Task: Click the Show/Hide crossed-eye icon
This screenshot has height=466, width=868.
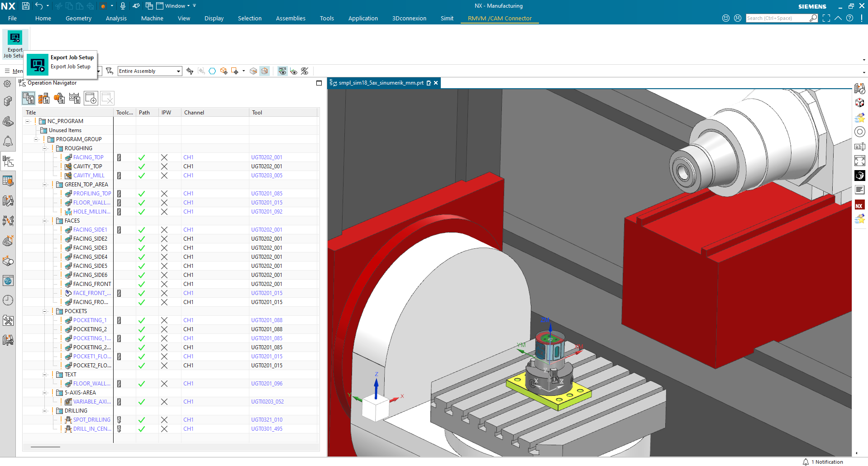Action: pos(305,71)
